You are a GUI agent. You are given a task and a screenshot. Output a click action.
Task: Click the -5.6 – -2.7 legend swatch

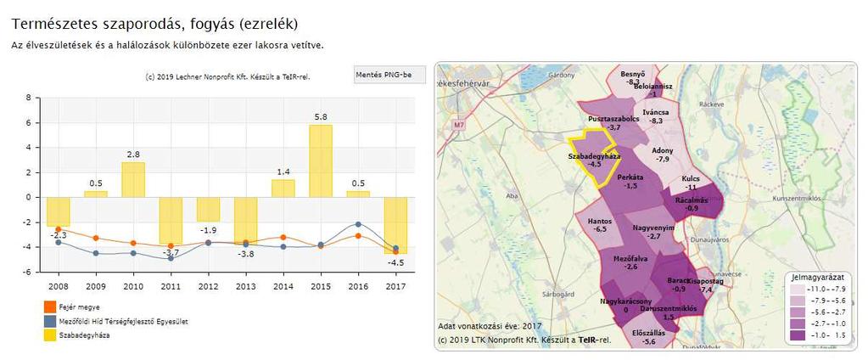coord(797,312)
